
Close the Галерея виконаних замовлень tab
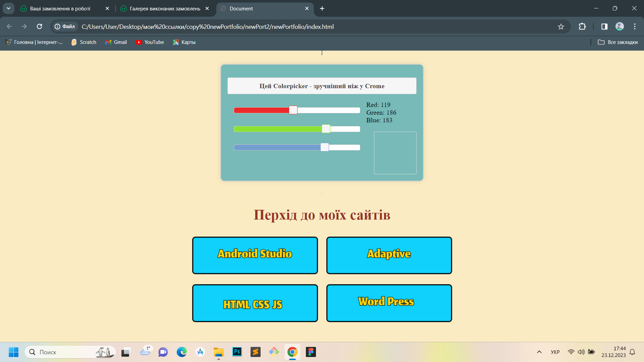point(207,8)
